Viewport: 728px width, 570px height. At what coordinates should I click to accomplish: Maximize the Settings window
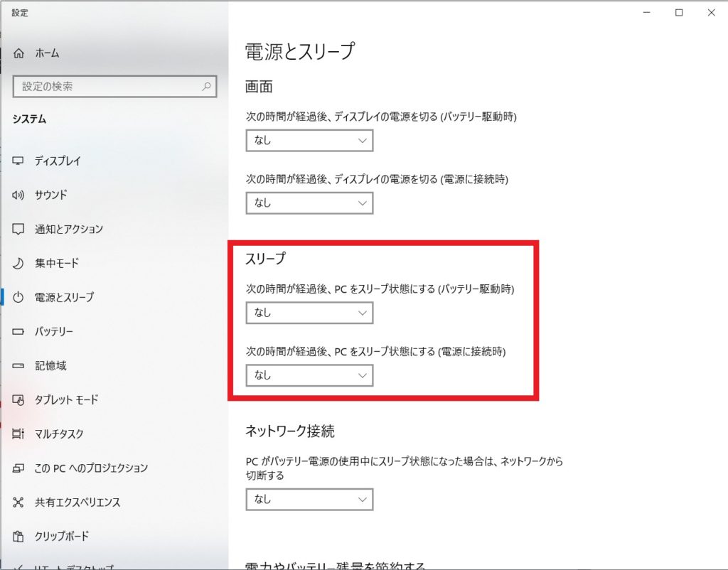click(x=679, y=12)
